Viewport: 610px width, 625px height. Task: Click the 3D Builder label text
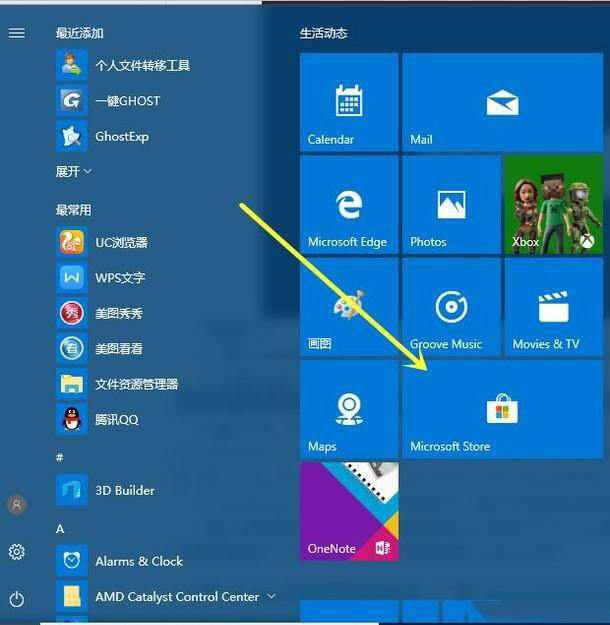pyautogui.click(x=125, y=491)
